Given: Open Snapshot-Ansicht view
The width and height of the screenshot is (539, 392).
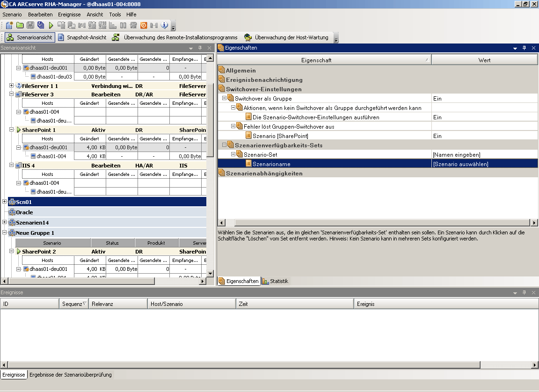Looking at the screenshot, I should (82, 37).
